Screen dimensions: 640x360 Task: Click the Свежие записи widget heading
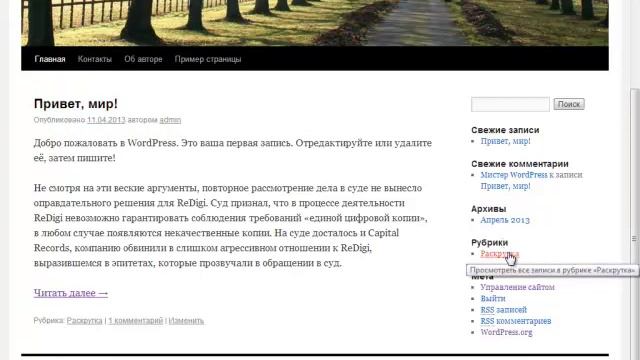(505, 130)
